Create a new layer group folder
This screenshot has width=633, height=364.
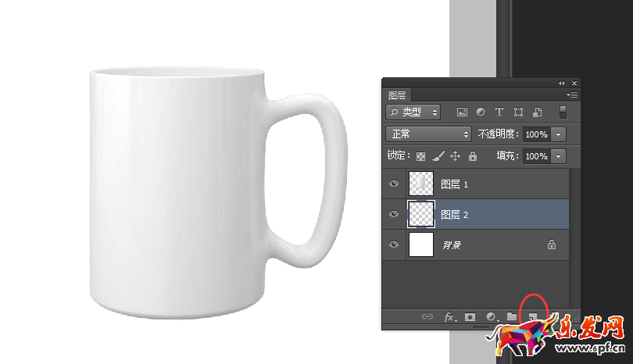[511, 316]
